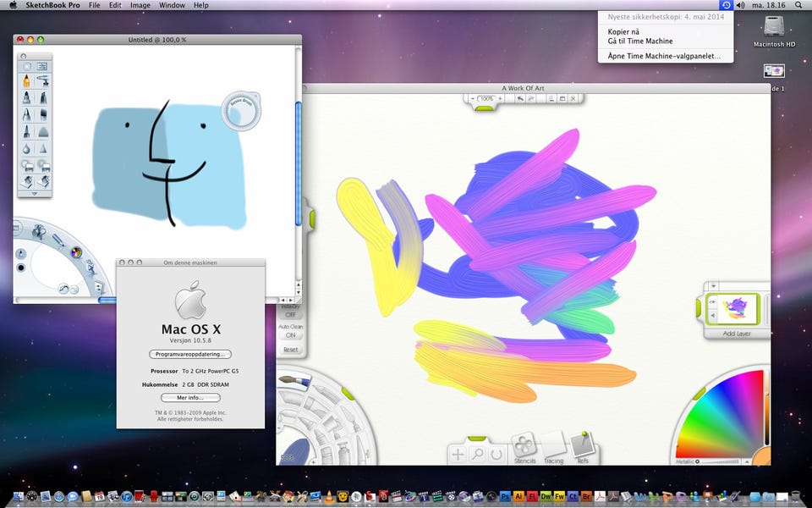Choose Kopier nå from Time Machine menu
The height and width of the screenshot is (508, 812).
tap(666, 31)
